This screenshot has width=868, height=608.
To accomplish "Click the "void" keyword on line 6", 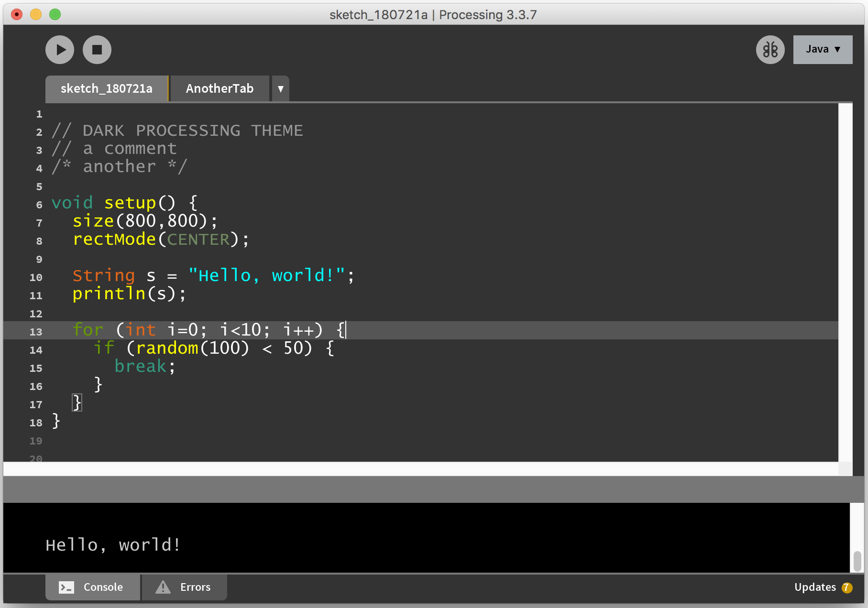I will point(72,203).
